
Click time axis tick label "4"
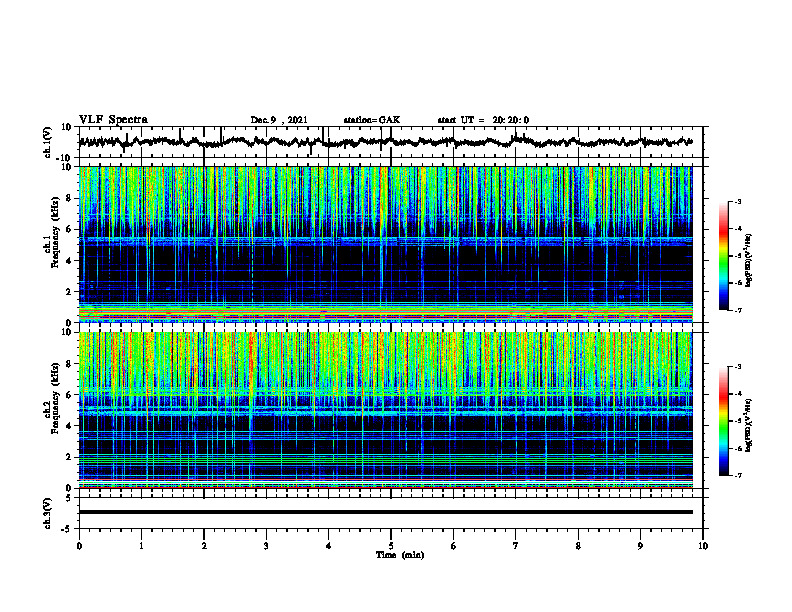coord(328,546)
